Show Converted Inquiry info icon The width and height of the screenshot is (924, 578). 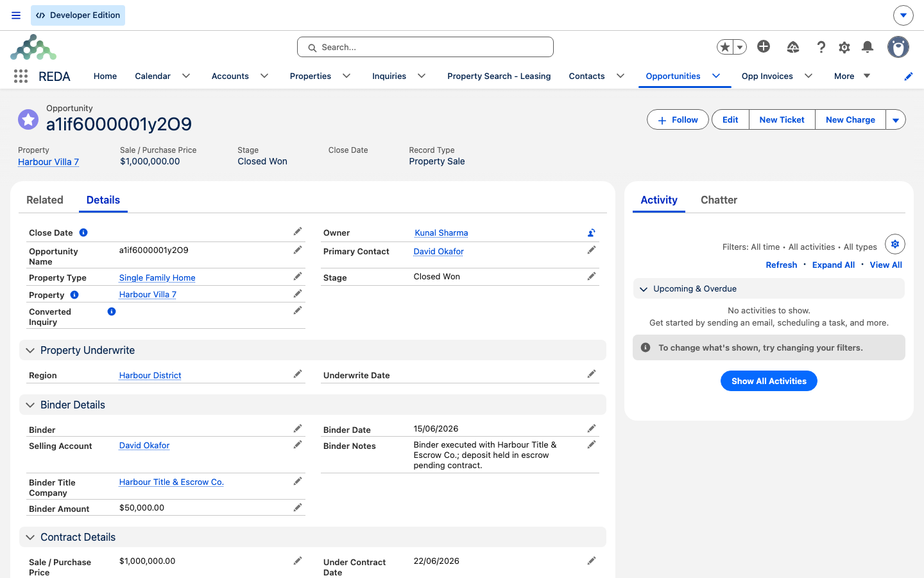point(112,311)
